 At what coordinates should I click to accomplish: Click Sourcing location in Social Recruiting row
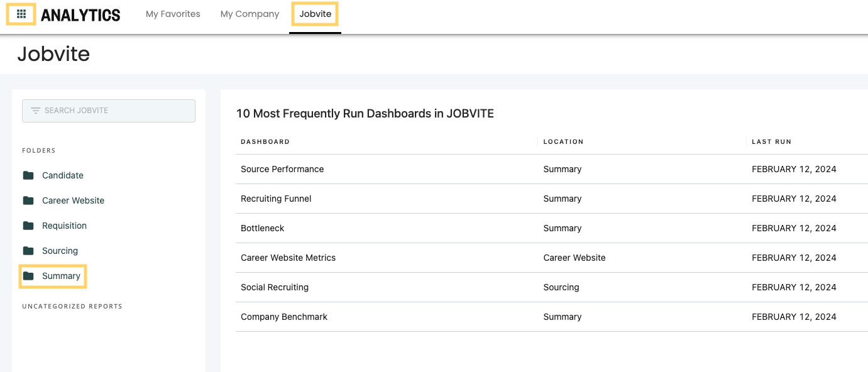pos(561,287)
